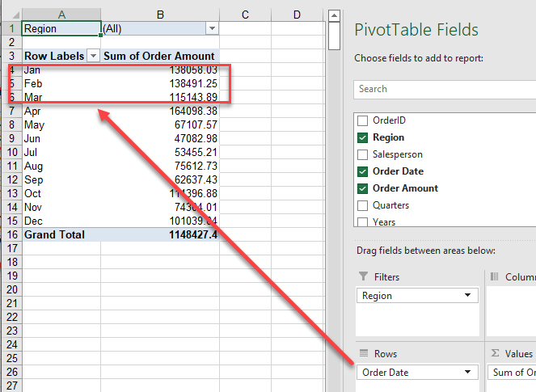This screenshot has height=392, width=536.
Task: Check the OrderID field checkbox
Action: (362, 120)
